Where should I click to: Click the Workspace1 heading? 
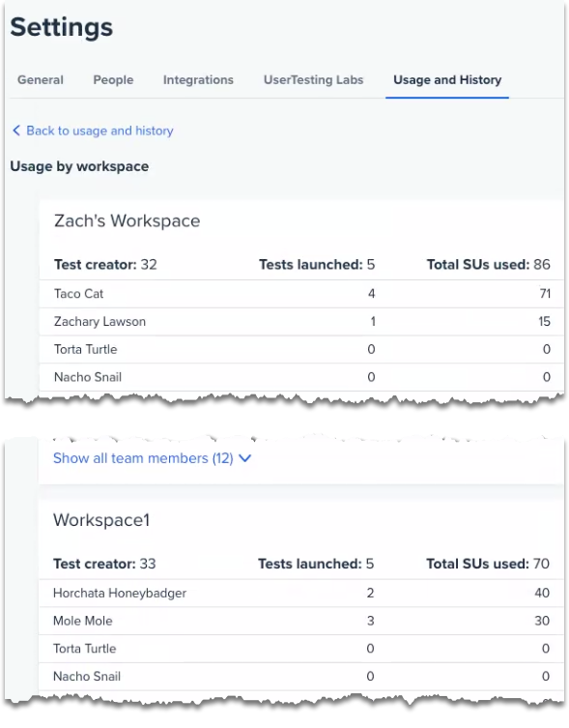(101, 520)
